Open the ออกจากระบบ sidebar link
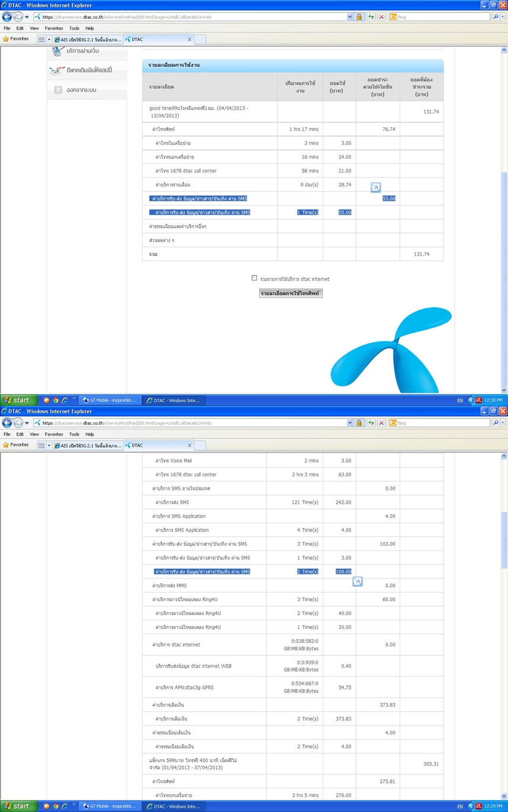This screenshot has height=812, width=508. click(x=82, y=90)
